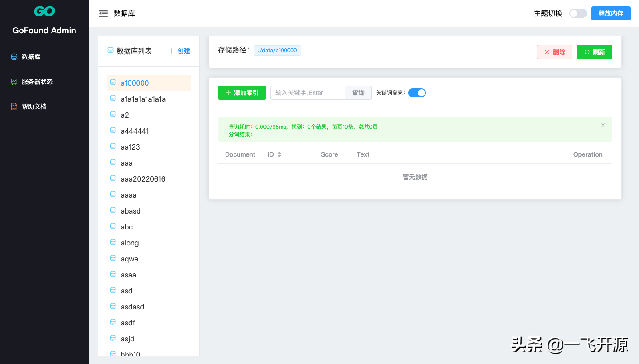This screenshot has height=364, width=639.
Task: Click Text column header
Action: [x=363, y=154]
